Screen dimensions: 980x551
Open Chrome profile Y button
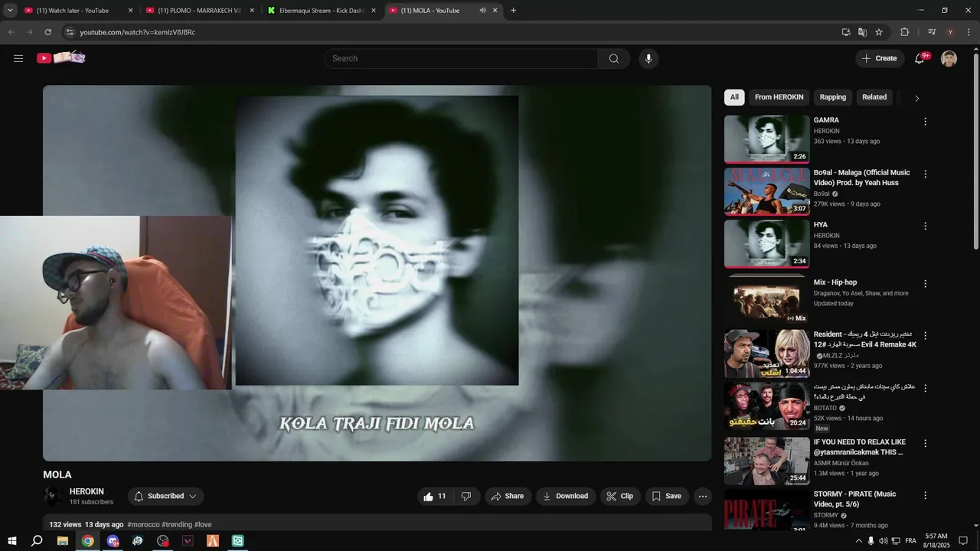[950, 32]
